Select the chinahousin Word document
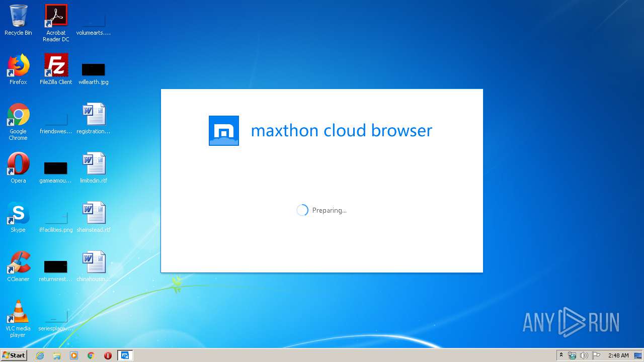This screenshot has width=644, height=362. coord(94,266)
